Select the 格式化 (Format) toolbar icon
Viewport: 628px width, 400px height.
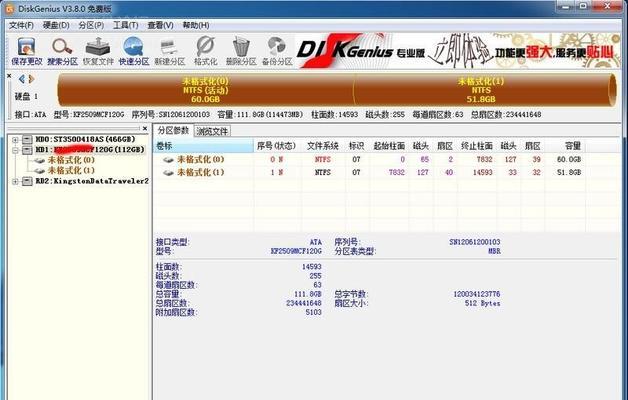(205, 51)
